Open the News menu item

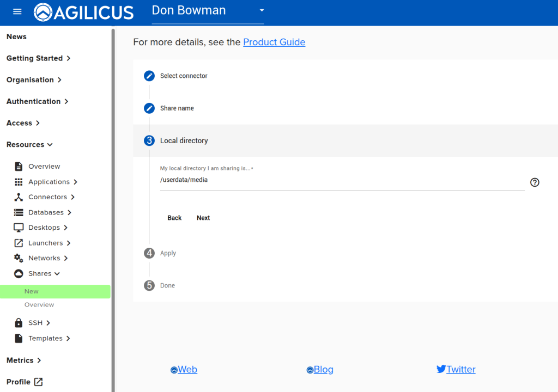(x=16, y=36)
